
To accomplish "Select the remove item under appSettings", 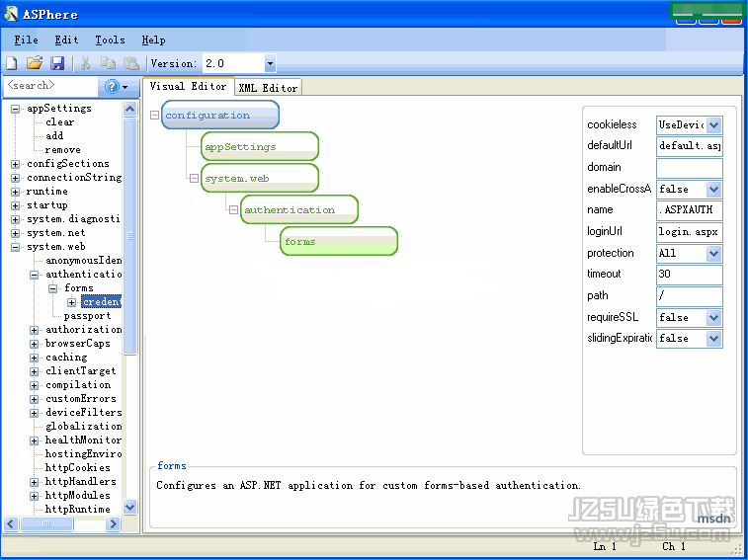I will (x=62, y=150).
